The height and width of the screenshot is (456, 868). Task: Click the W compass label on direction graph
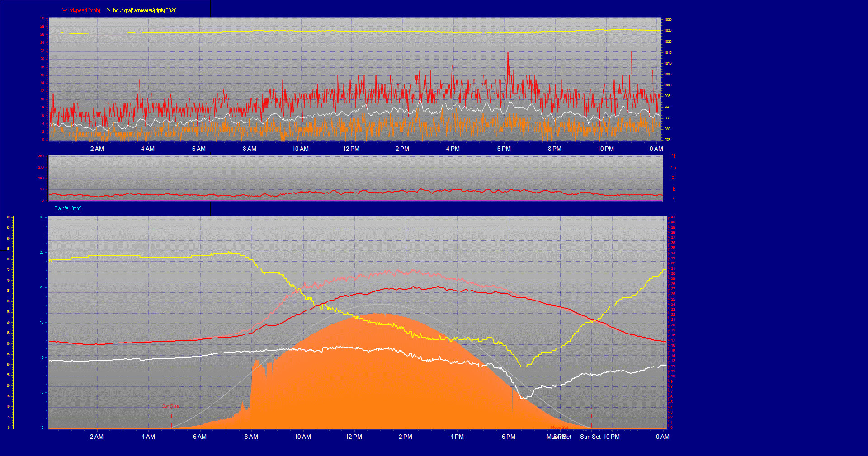pyautogui.click(x=674, y=168)
